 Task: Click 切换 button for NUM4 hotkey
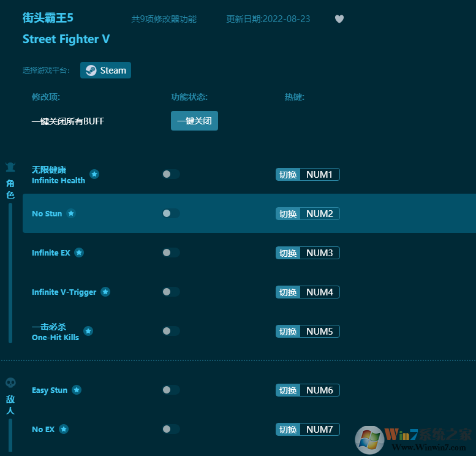coord(288,292)
